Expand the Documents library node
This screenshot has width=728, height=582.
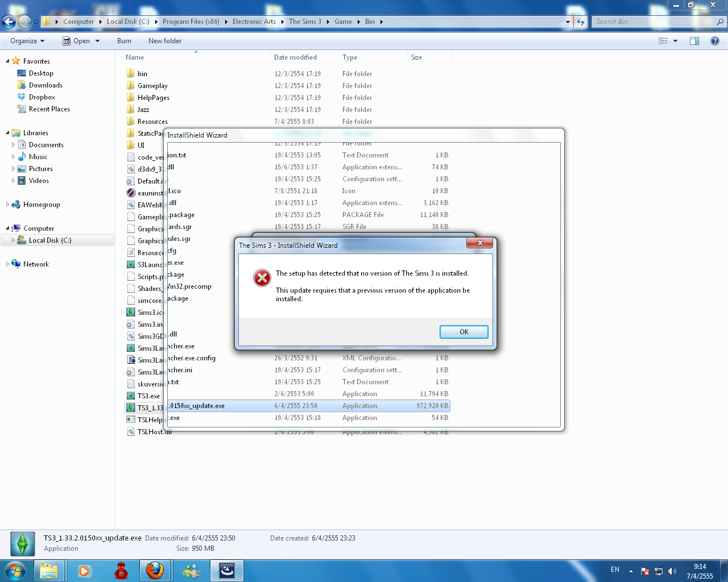coord(13,145)
